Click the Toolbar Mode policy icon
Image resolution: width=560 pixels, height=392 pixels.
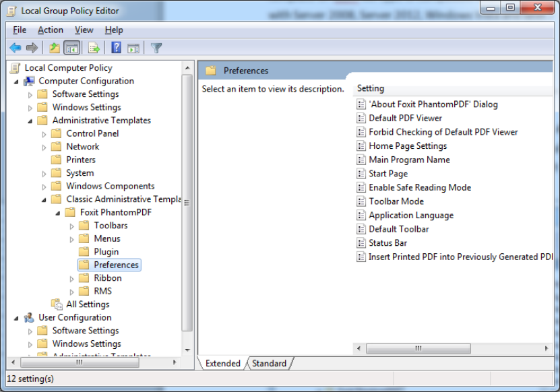point(361,201)
